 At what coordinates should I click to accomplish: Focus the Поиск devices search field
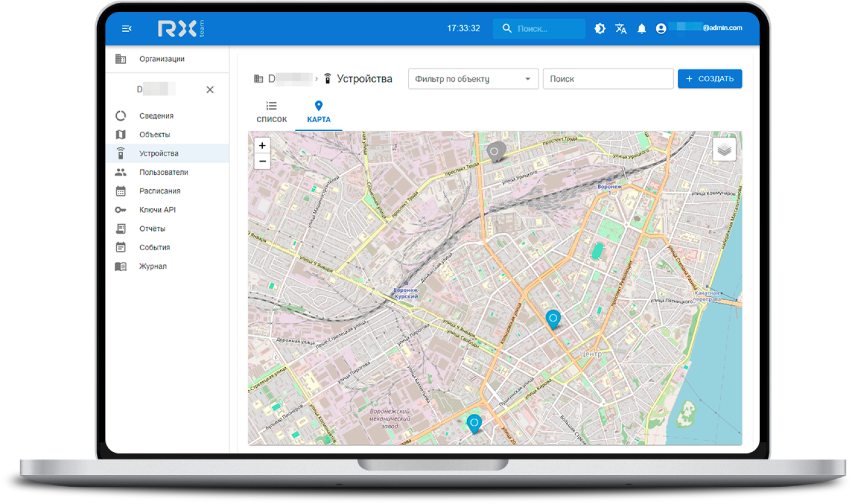point(608,79)
